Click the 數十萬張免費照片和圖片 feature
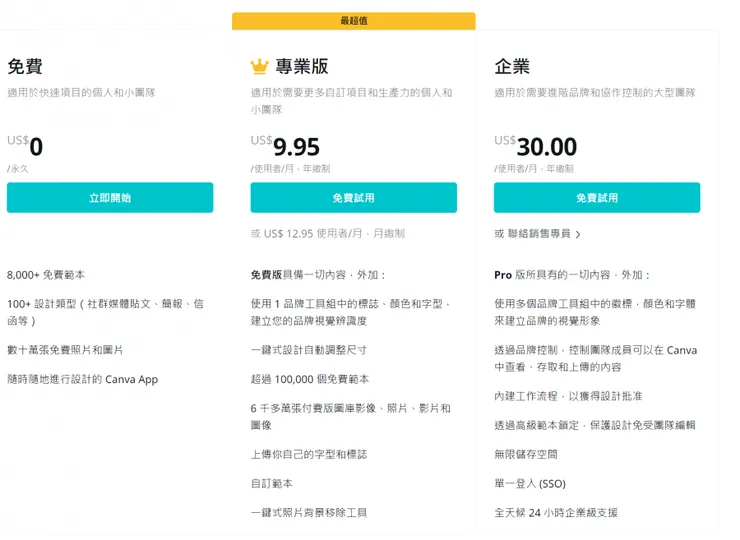740x540 pixels. (65, 350)
